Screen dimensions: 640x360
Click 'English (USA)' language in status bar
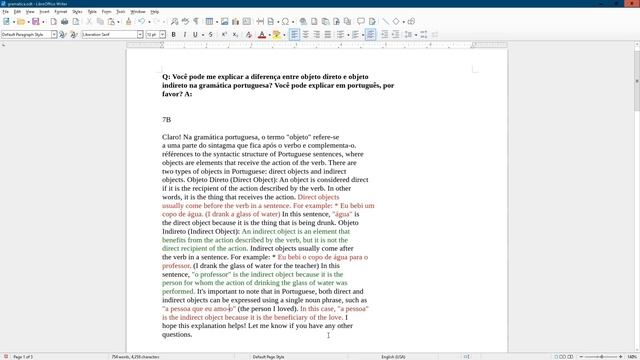[x=393, y=357]
